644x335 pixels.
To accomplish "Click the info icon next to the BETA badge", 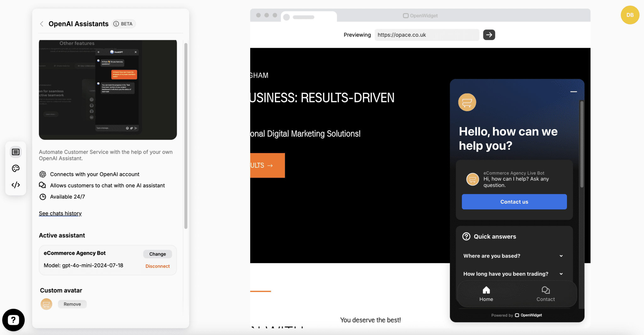I will click(116, 24).
